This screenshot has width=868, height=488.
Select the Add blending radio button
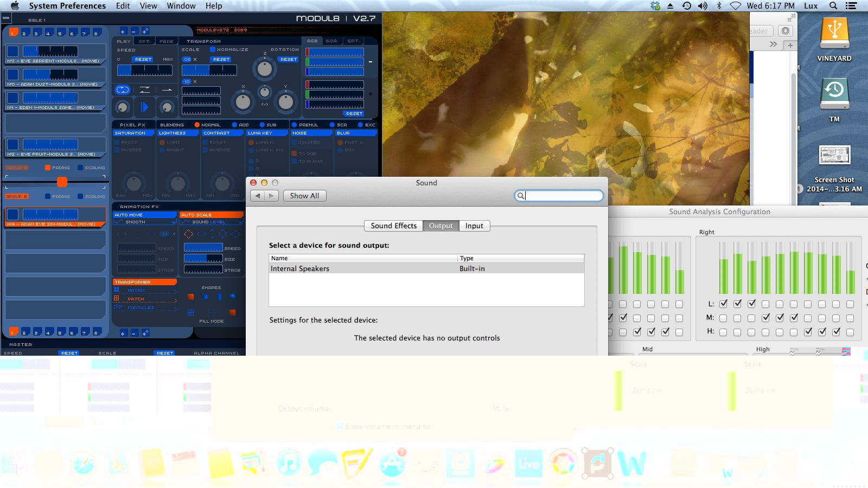234,125
